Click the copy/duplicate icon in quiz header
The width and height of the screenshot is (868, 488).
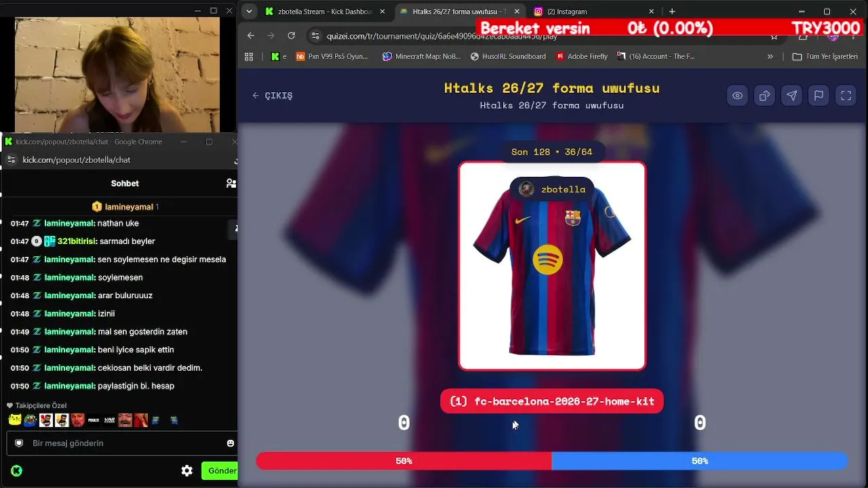pos(764,96)
